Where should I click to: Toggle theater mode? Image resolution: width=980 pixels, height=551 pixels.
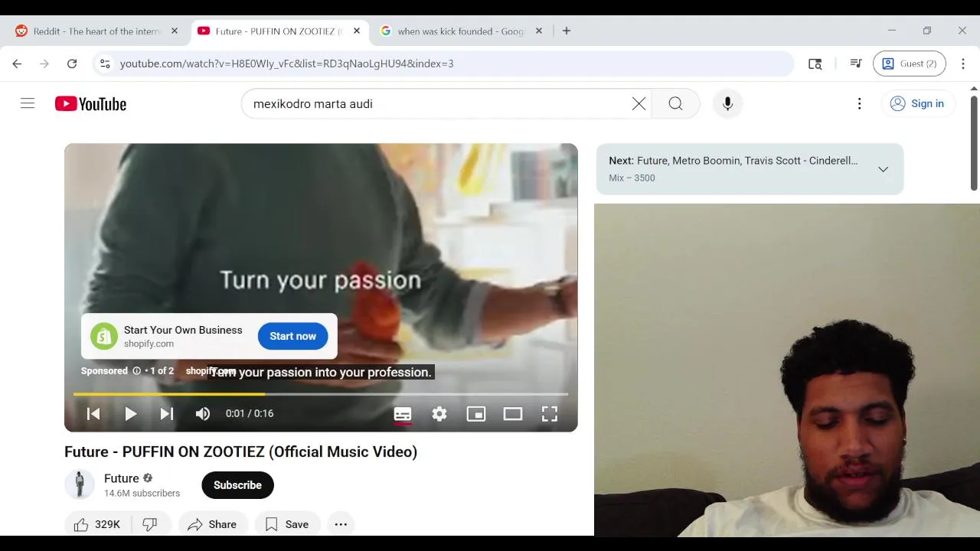513,414
